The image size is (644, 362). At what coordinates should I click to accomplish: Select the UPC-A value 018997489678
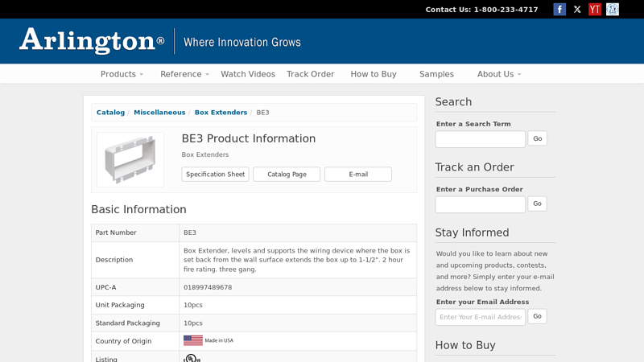(208, 287)
